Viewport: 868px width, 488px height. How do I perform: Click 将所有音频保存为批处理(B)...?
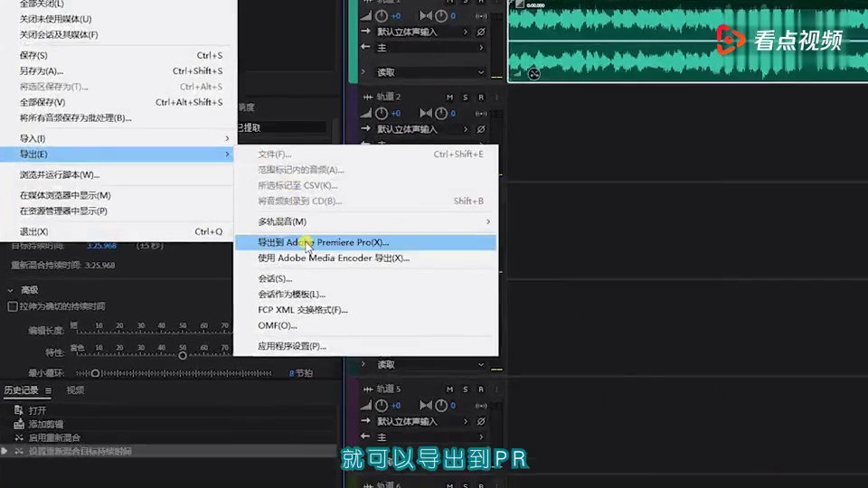tap(117, 117)
